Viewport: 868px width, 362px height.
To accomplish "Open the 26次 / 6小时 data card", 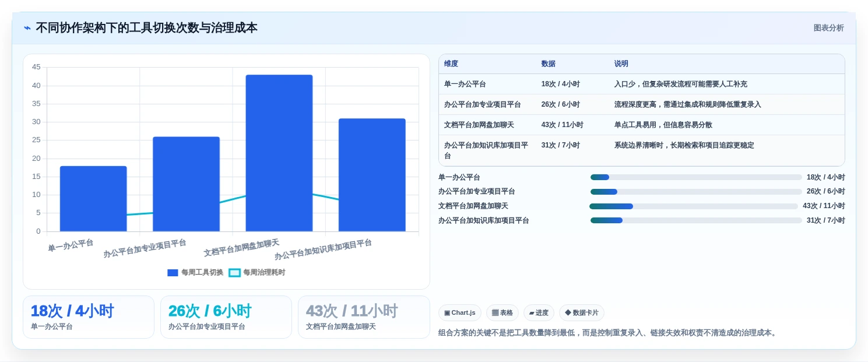I will pyautogui.click(x=226, y=317).
